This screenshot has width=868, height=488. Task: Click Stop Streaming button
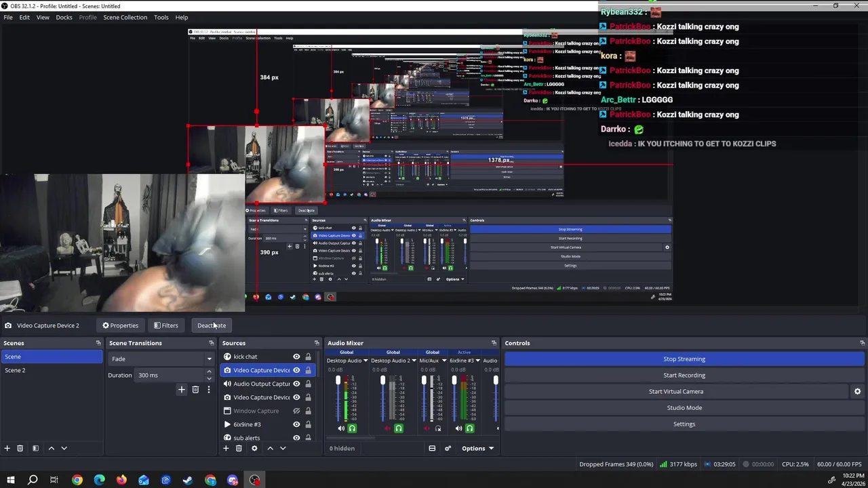point(684,359)
